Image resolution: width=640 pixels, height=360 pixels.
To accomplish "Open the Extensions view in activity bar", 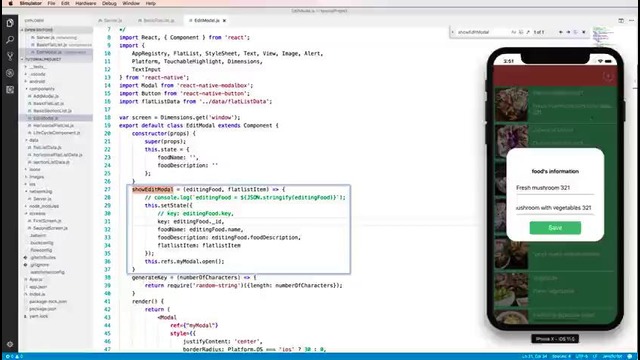I will pos(10,90).
